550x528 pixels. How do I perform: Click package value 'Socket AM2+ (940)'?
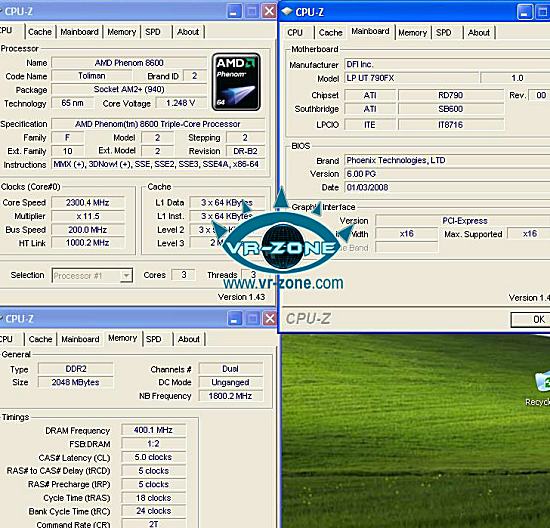129,89
